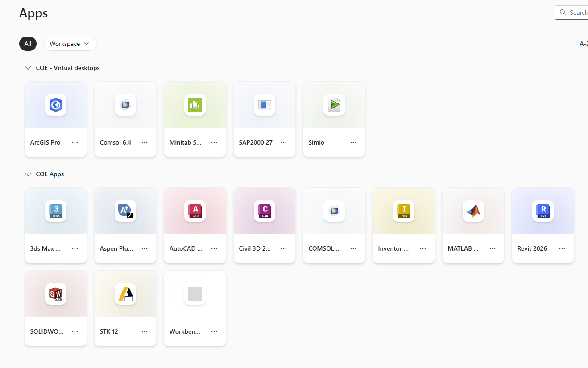Open the ArcGIS Pro app icon
588x368 pixels.
pos(56,105)
